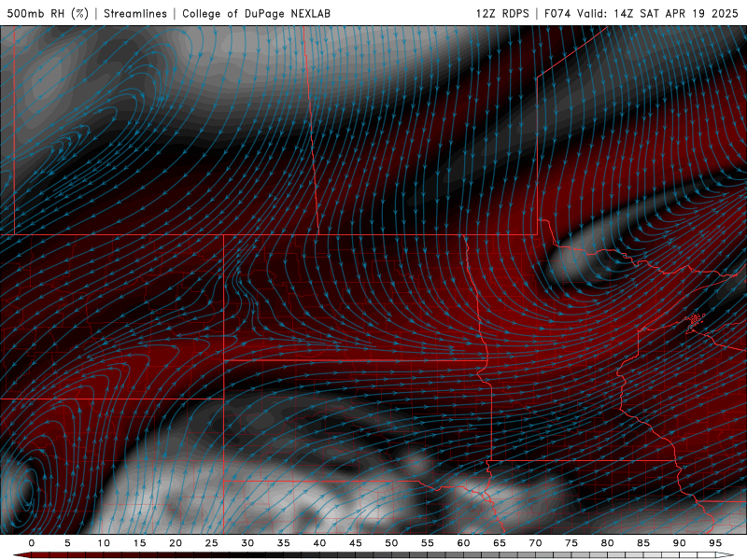This screenshot has height=560, width=747.
Task: Click the colorbar label '40'
Action: [319, 543]
